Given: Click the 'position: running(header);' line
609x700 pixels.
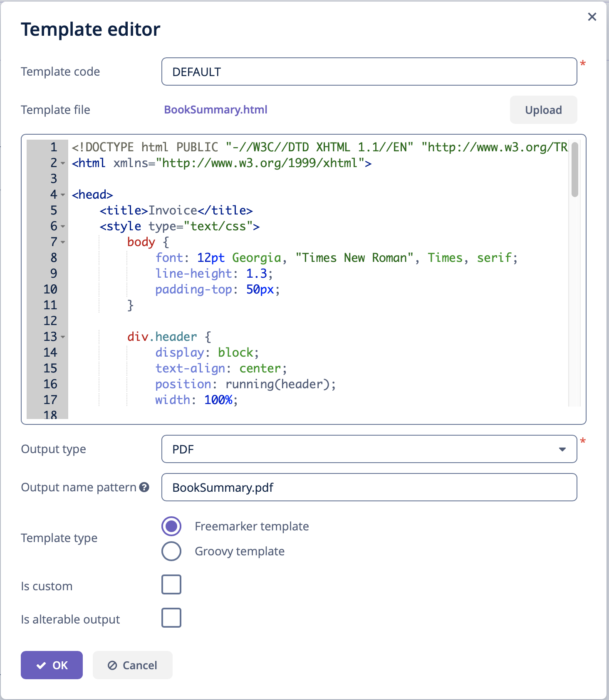Looking at the screenshot, I should coord(245,384).
